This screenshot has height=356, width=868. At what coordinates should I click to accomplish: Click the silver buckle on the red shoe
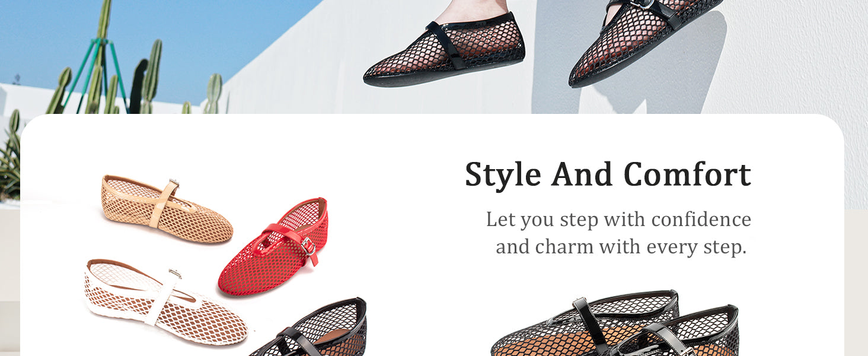point(309,246)
